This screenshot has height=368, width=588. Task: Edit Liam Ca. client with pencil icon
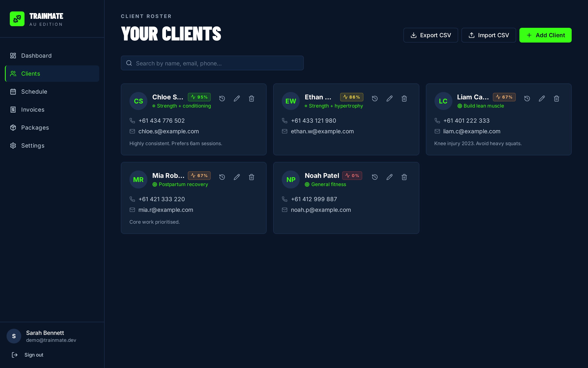coord(542,99)
